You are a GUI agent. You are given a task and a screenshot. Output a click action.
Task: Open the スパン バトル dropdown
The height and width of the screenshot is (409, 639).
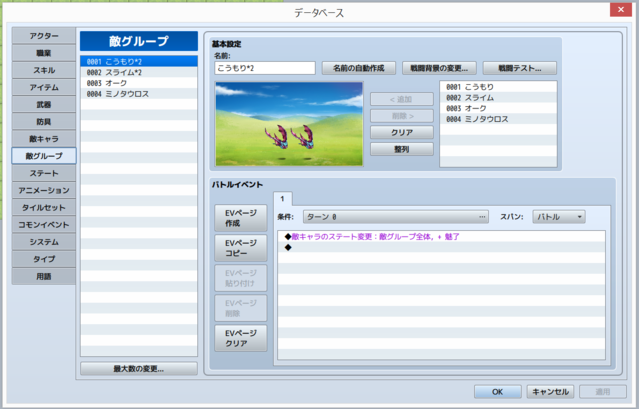[x=559, y=217]
